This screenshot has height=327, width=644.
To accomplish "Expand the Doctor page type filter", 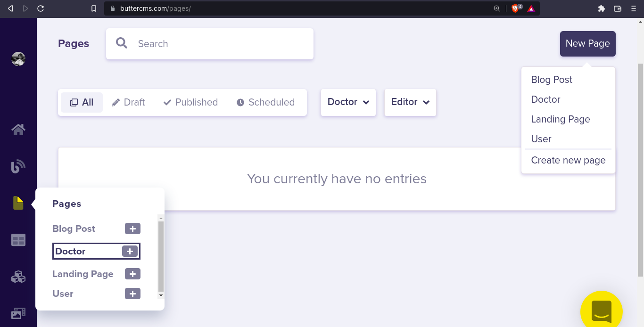I will tap(348, 102).
